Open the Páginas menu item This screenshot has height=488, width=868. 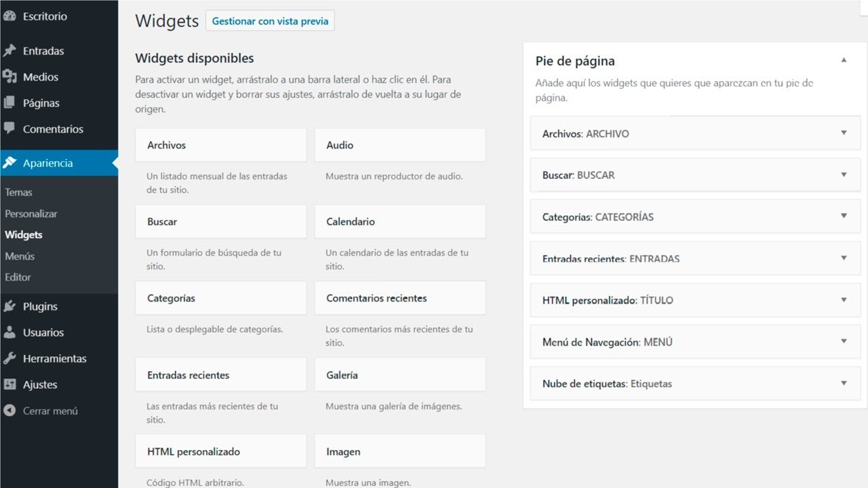click(41, 103)
